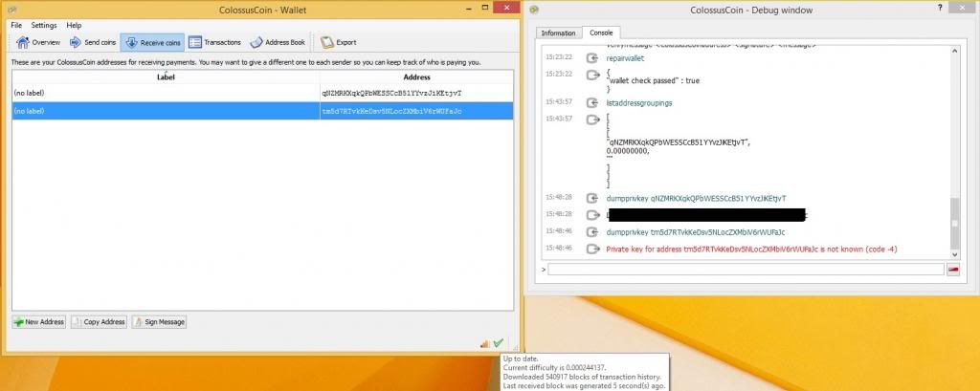Screen dimensions: 980x391
Task: Click the red private key error message
Action: 752,250
